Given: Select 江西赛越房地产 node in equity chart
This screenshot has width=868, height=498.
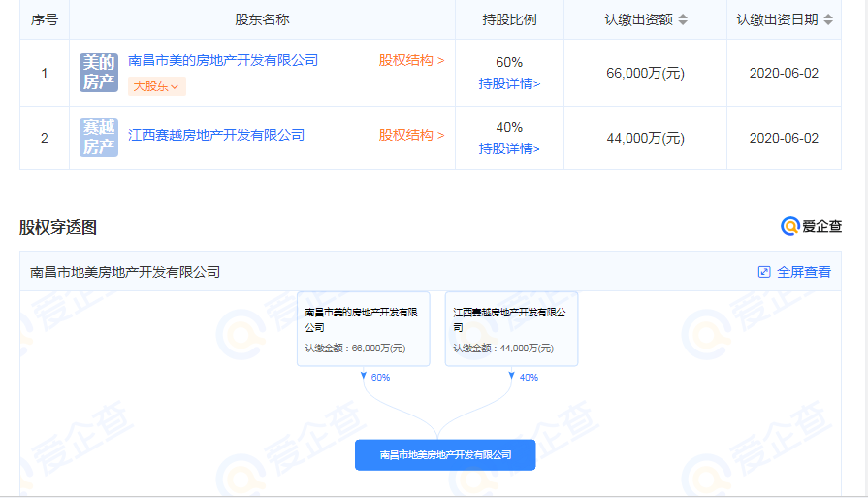Looking at the screenshot, I should pyautogui.click(x=511, y=329).
